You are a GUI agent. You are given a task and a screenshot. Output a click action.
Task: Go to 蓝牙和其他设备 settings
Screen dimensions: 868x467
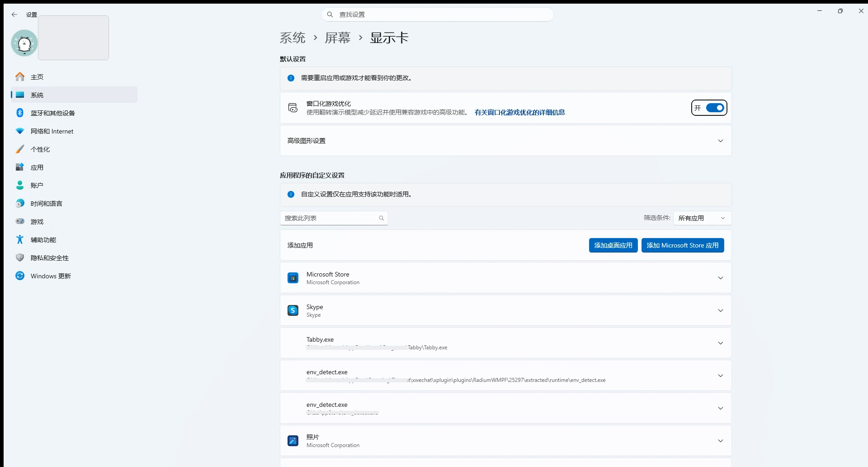tap(74, 113)
